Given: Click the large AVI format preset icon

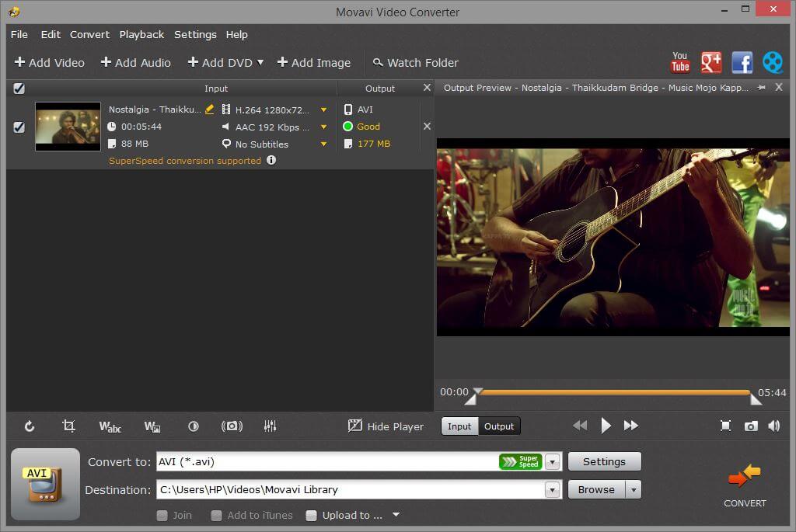Looking at the screenshot, I should pyautogui.click(x=45, y=484).
